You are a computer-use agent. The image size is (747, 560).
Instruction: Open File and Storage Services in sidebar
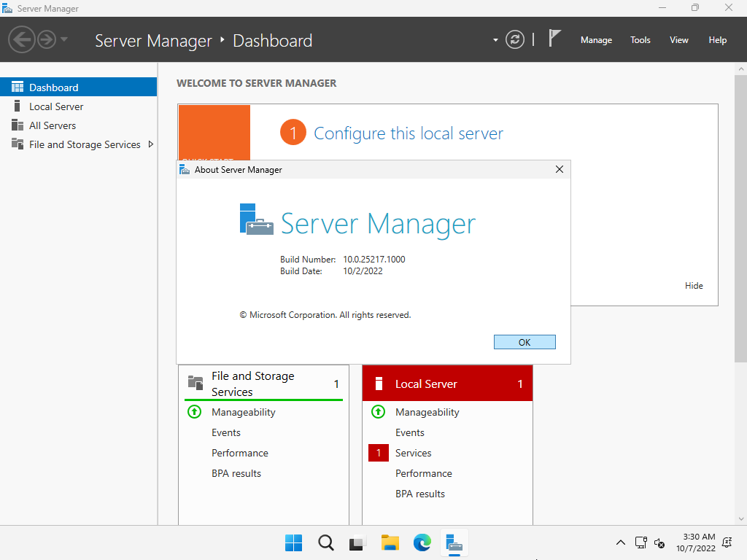[78, 144]
